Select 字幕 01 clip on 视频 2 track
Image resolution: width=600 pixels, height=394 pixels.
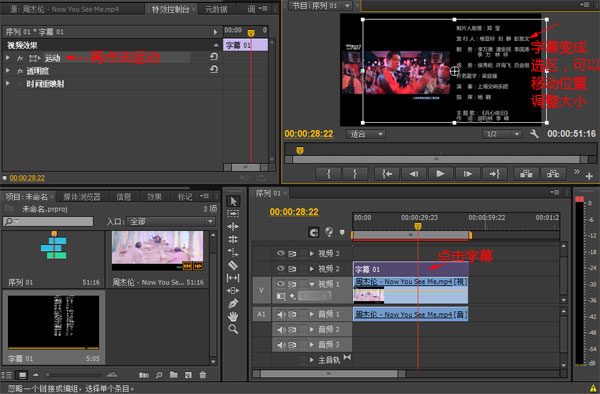click(x=411, y=269)
